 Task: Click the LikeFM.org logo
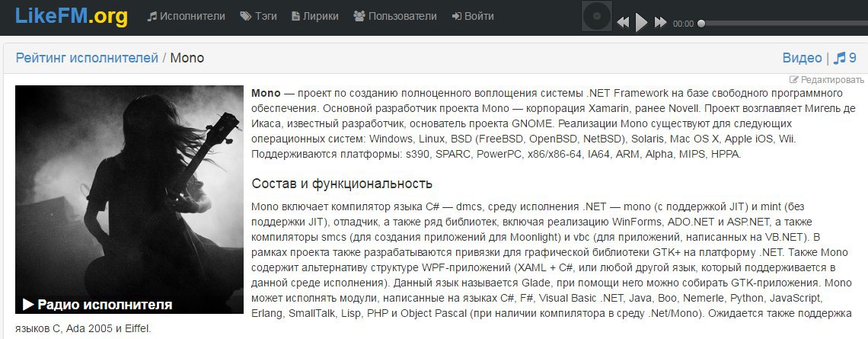point(72,16)
